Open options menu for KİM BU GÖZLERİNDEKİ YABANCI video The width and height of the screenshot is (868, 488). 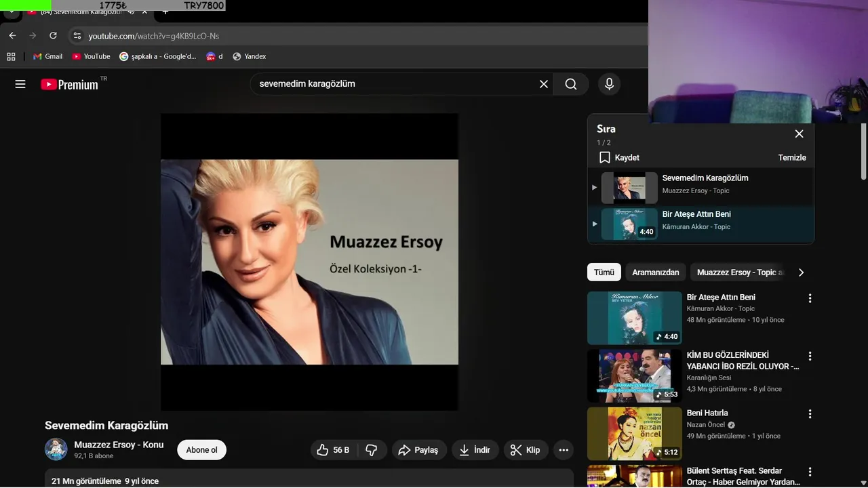(x=810, y=356)
